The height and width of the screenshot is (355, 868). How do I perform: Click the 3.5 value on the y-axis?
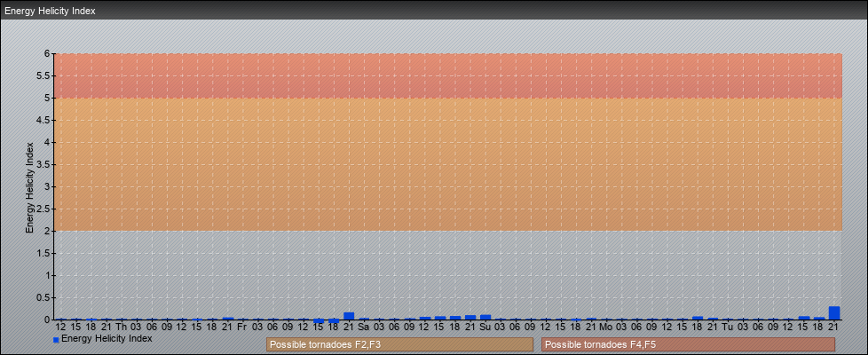tap(43, 164)
